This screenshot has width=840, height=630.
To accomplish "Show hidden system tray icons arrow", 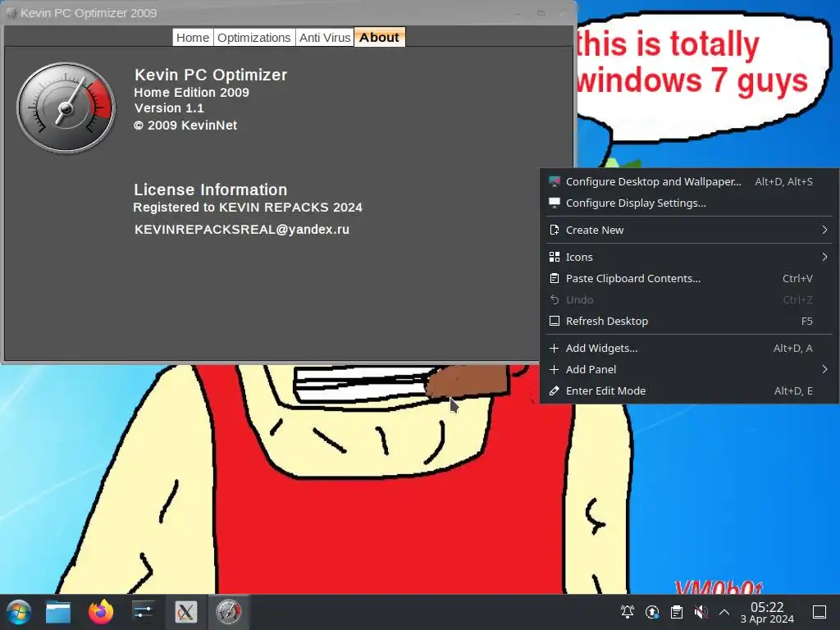I will point(724,612).
